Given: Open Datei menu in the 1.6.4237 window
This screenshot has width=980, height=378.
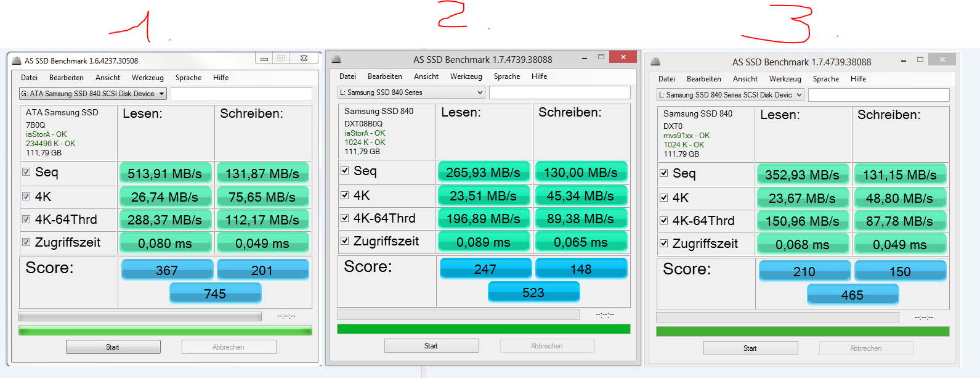Looking at the screenshot, I should tap(29, 78).
